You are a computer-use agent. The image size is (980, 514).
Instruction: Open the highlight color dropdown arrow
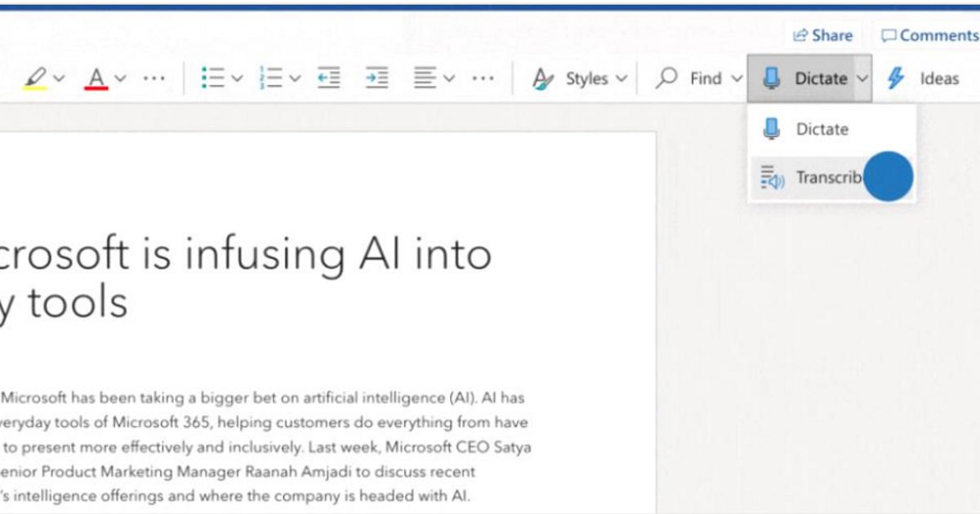tap(59, 78)
